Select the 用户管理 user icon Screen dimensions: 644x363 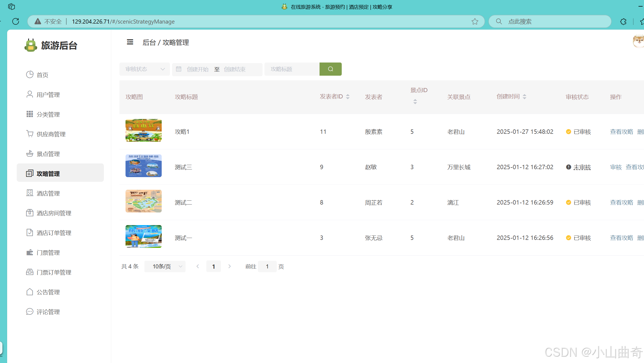click(30, 94)
